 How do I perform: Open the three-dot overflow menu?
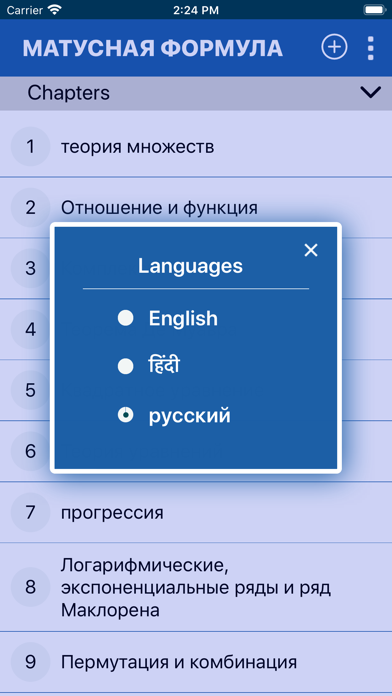[x=371, y=48]
